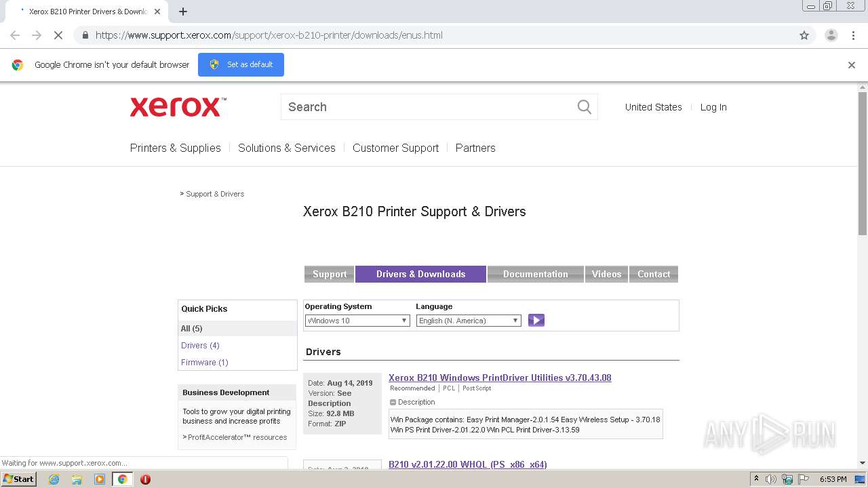Select All (5) in Quick Picks
868x488 pixels.
pyautogui.click(x=237, y=329)
